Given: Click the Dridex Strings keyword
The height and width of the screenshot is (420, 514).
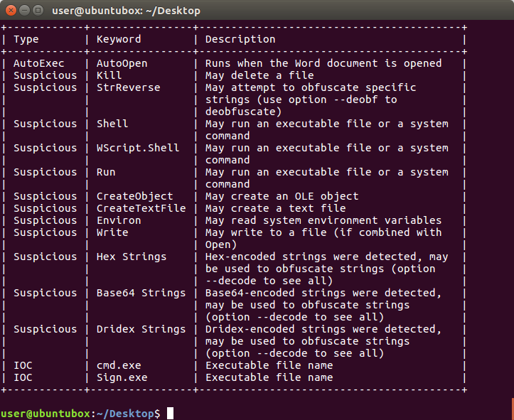Looking at the screenshot, I should point(141,329).
